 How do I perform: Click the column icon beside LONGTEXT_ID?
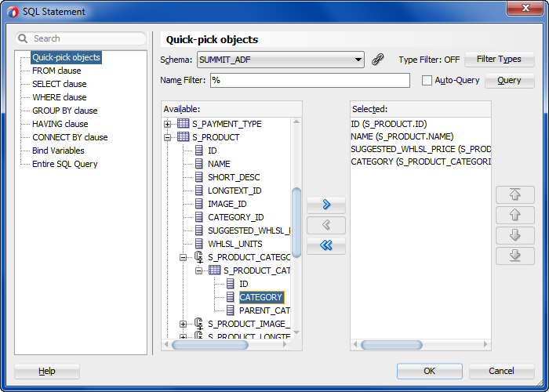(198, 190)
